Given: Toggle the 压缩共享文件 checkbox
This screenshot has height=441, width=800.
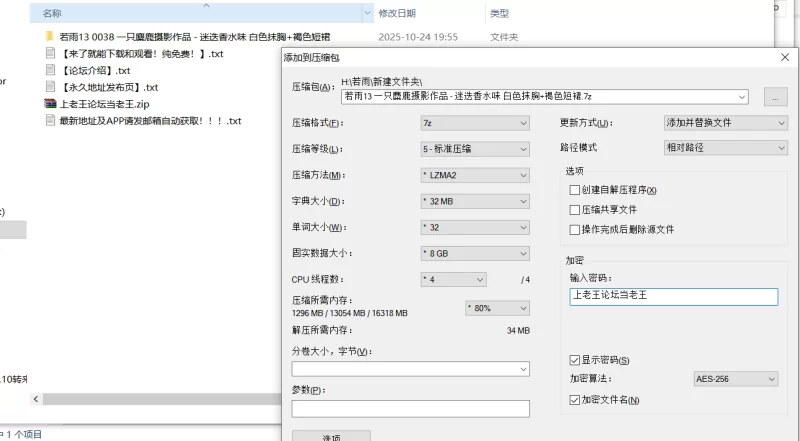Looking at the screenshot, I should 574,210.
